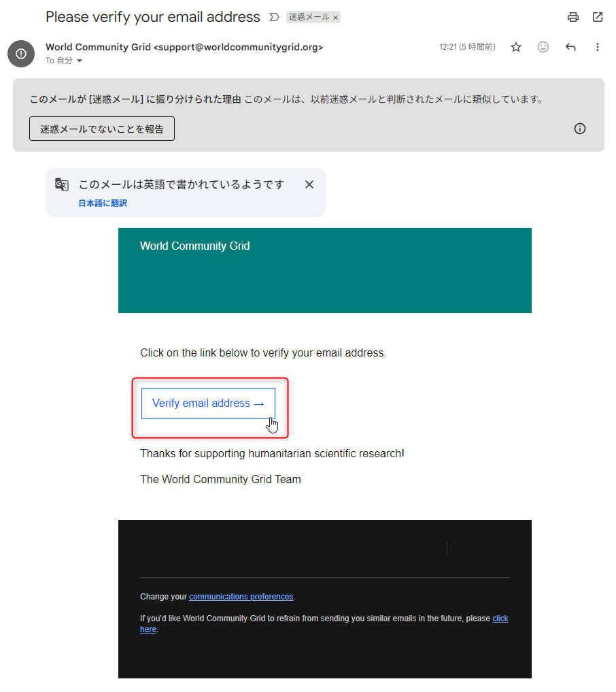Select 日本語に翻訳 to translate email
616x692 pixels.
point(103,203)
